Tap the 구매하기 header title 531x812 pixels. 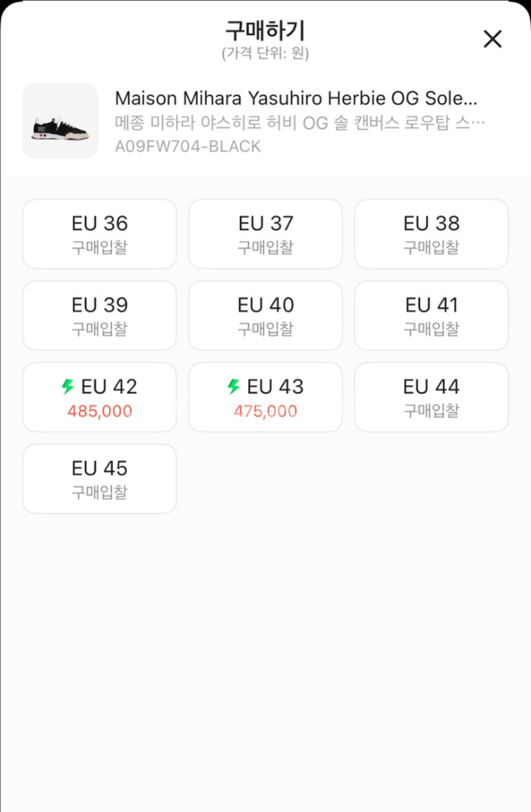click(265, 31)
